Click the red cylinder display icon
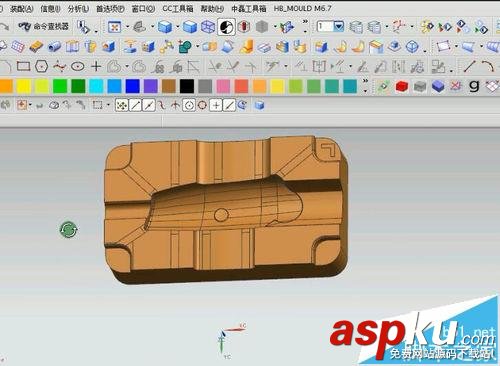This screenshot has width=500, height=366. pyautogui.click(x=244, y=27)
